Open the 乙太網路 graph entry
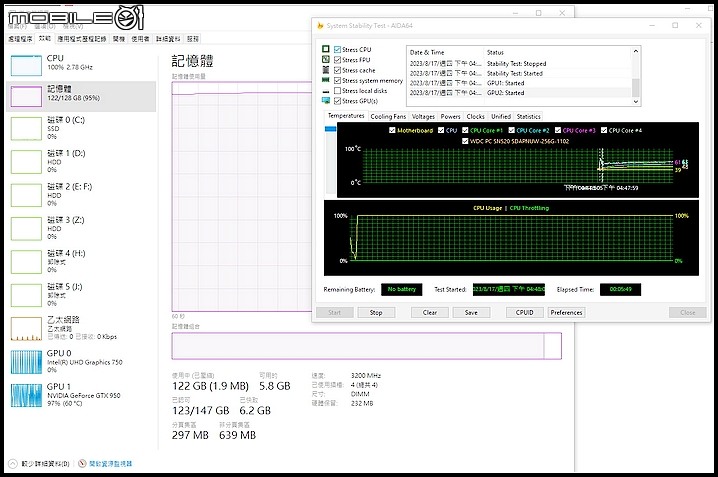This screenshot has height=477, width=718. tap(82, 328)
